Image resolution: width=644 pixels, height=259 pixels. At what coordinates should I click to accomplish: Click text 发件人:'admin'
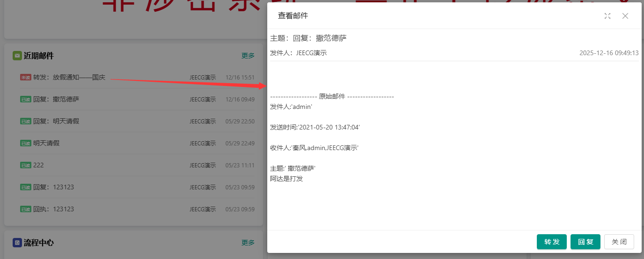[291, 107]
